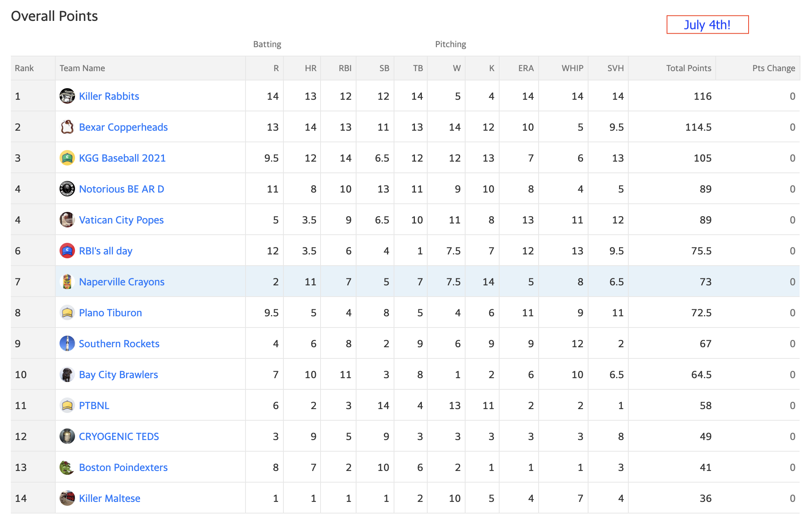Screen dimensions: 812x522
Task: Sort by the Pts Change column header
Action: 774,68
